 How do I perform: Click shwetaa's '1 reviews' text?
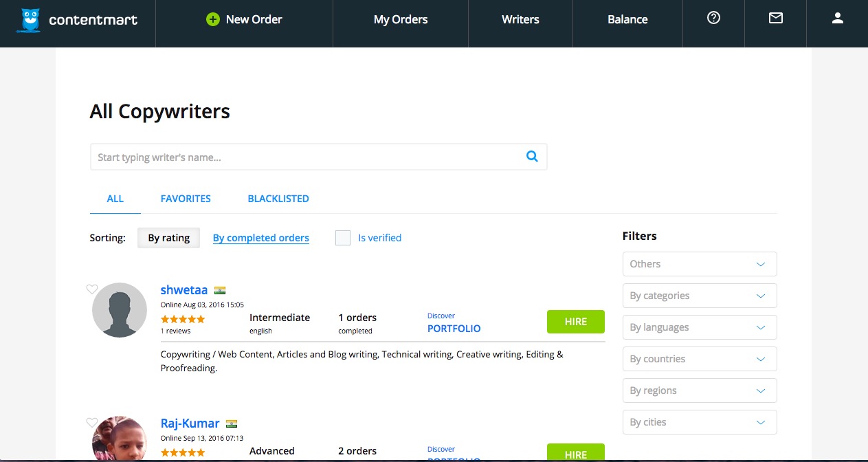[176, 331]
